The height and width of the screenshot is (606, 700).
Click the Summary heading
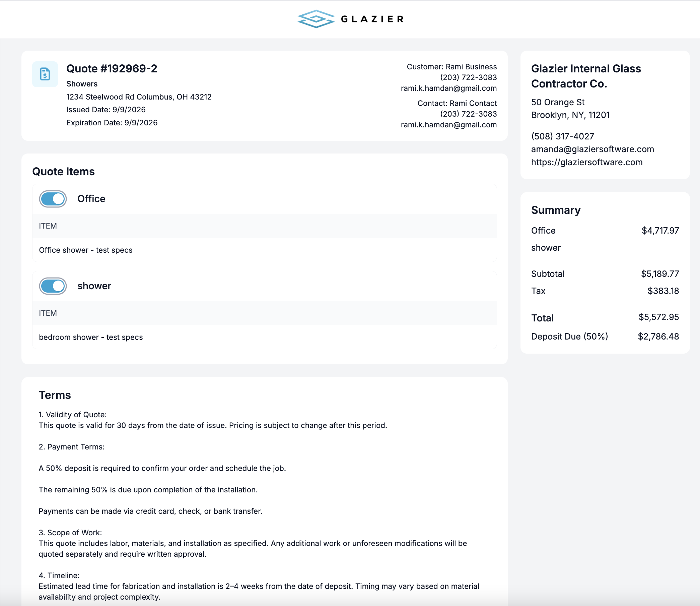tap(556, 210)
